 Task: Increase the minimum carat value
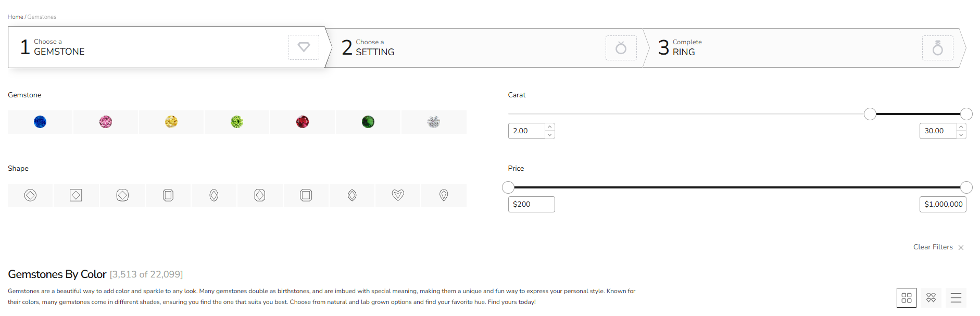click(x=550, y=127)
